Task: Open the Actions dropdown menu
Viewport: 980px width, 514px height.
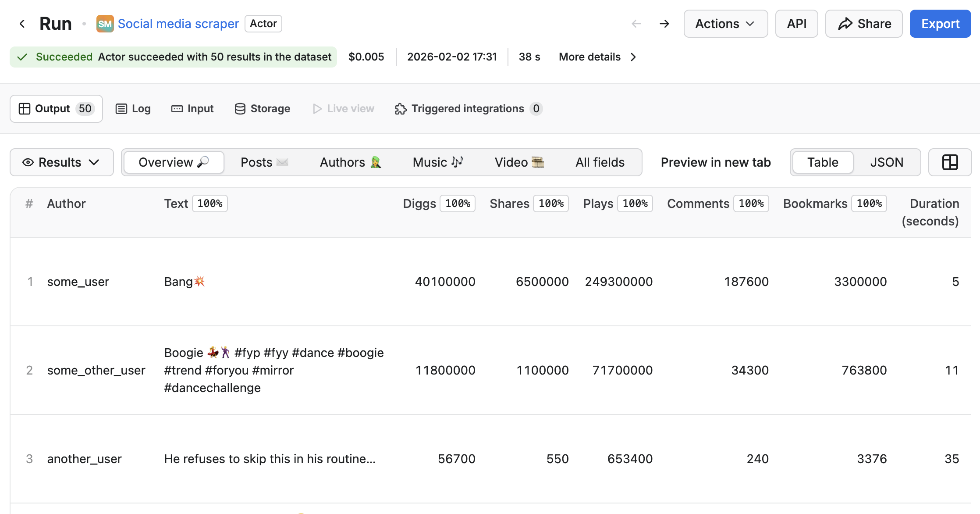Action: coord(725,24)
